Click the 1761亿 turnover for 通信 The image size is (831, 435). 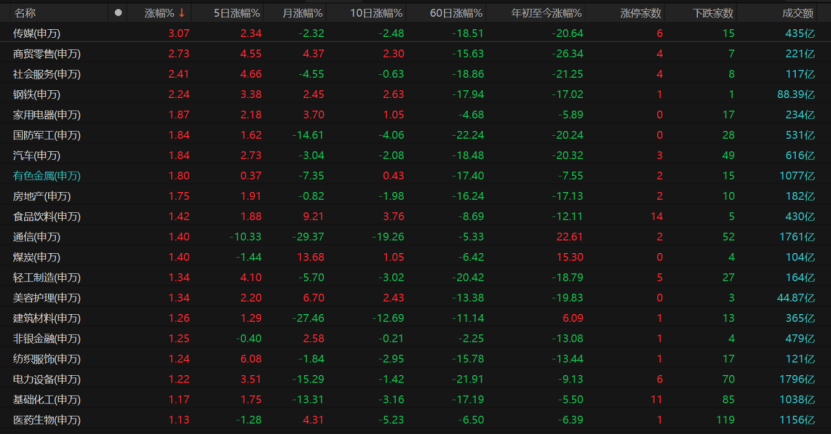coord(797,237)
